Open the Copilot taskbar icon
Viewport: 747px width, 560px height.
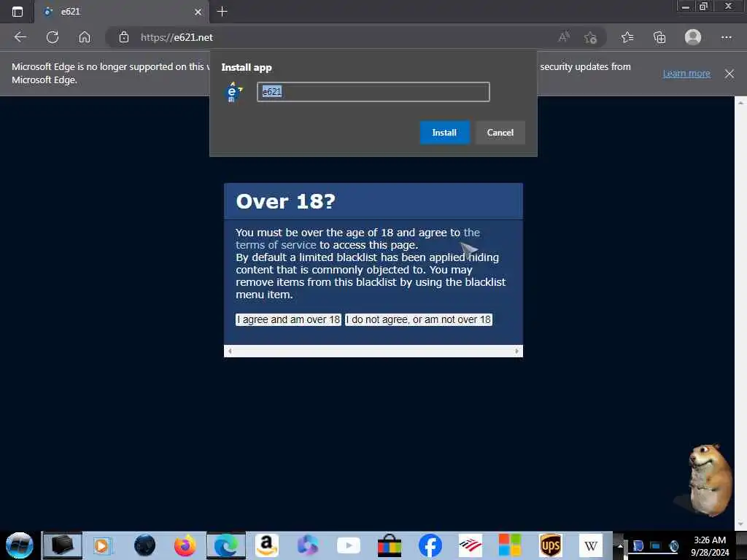(307, 545)
